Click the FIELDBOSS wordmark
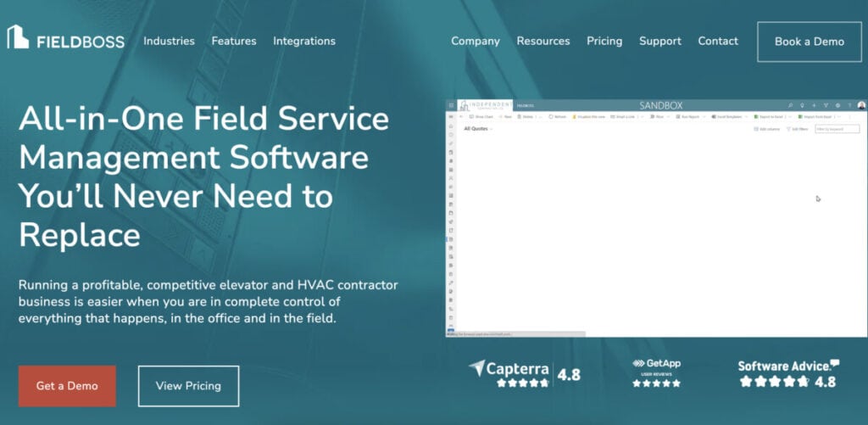The image size is (868, 425). point(81,42)
